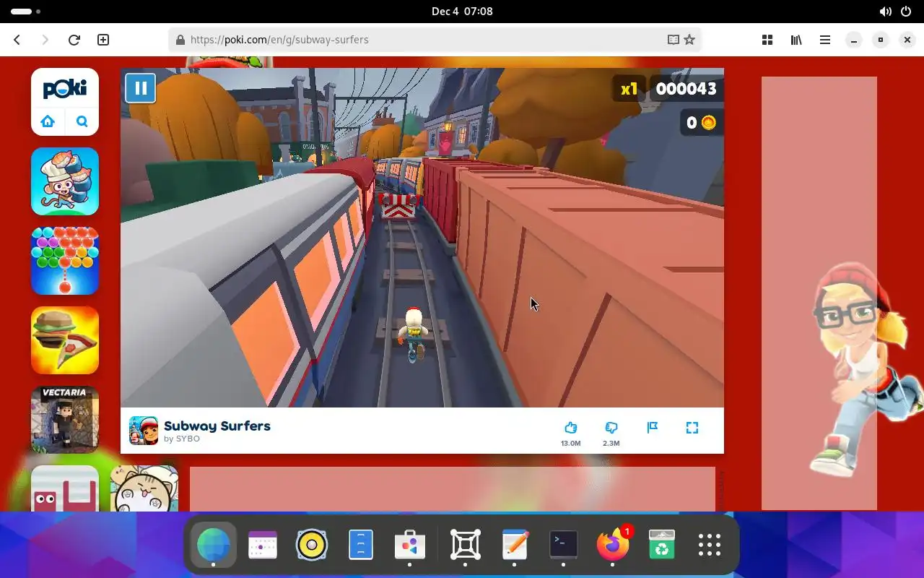Open the clock showing Dec 4 07:08
The height and width of the screenshot is (578, 924).
(x=462, y=12)
